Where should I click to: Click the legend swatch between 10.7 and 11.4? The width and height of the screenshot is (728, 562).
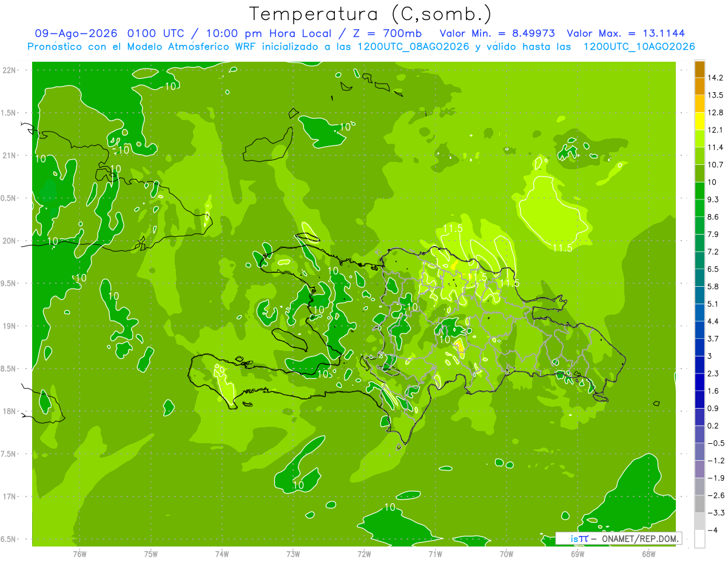699,156
